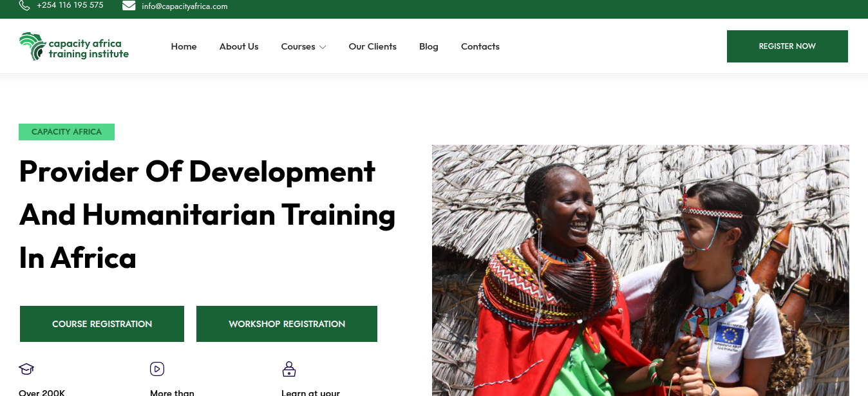This screenshot has height=396, width=868.
Task: Expand the Courses dropdown chevron
Action: pyautogui.click(x=323, y=47)
